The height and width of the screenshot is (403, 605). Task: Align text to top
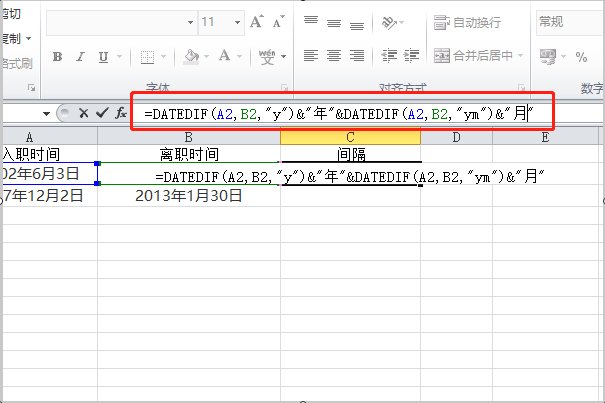(x=311, y=21)
